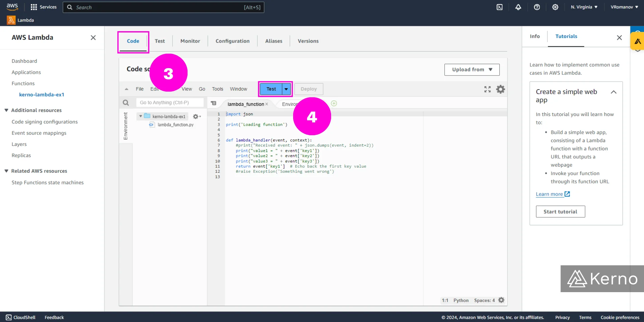Open Step Functions state machines
This screenshot has width=644, height=322.
click(48, 182)
